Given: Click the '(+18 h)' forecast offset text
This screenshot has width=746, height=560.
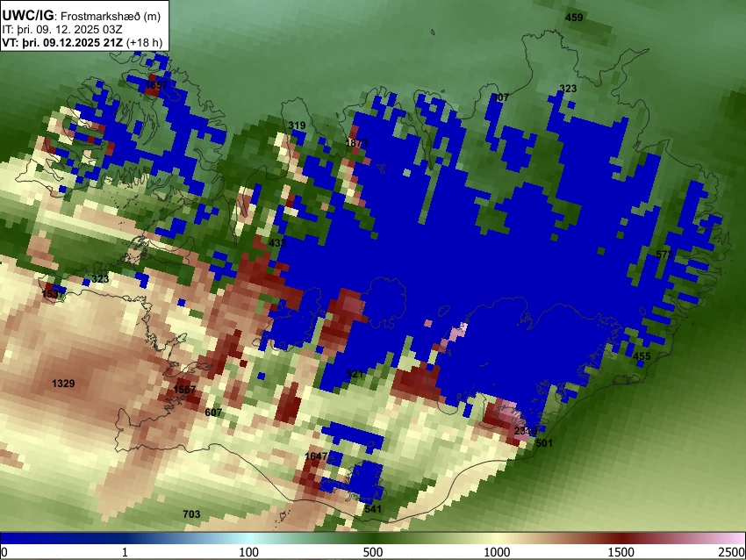Looking at the screenshot, I should coord(144,42).
